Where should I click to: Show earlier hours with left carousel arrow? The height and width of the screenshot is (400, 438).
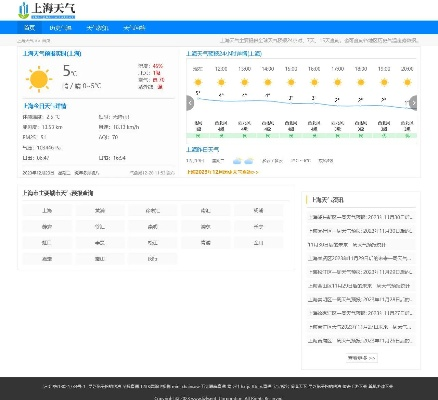click(x=190, y=103)
